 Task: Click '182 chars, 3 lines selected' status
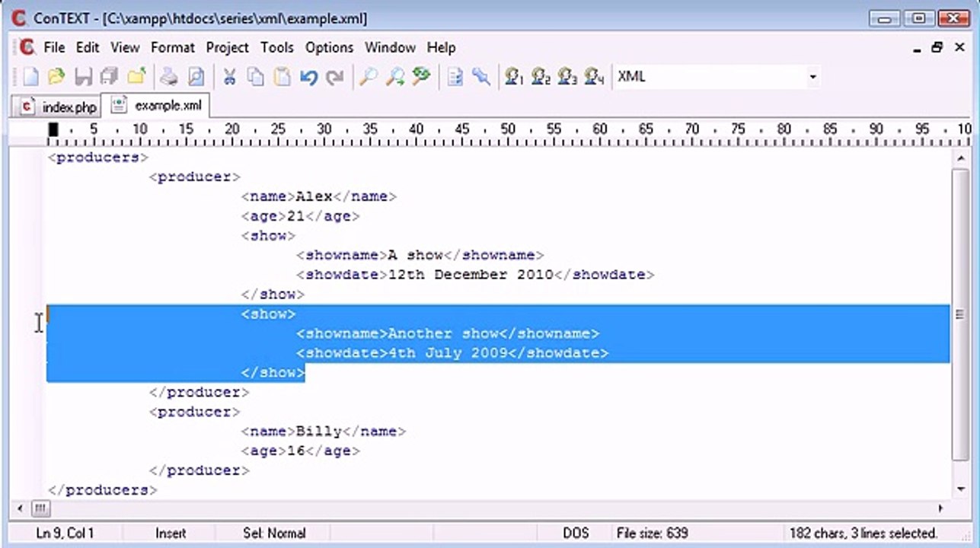tap(863, 534)
